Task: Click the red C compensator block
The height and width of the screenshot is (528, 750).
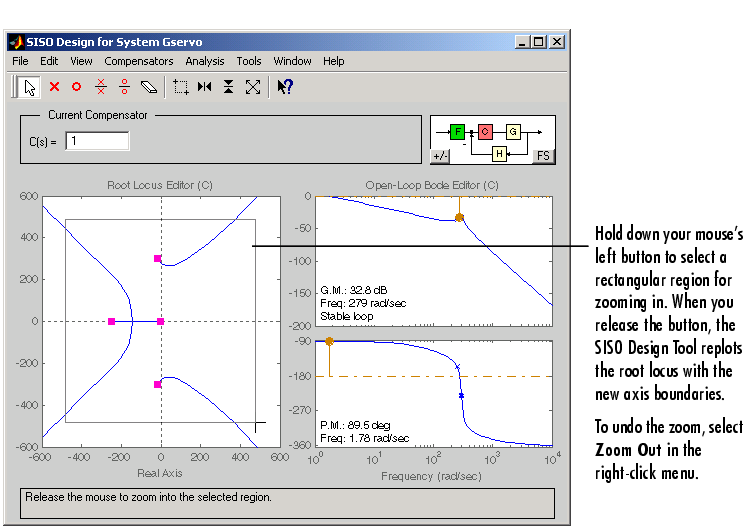Action: point(485,132)
